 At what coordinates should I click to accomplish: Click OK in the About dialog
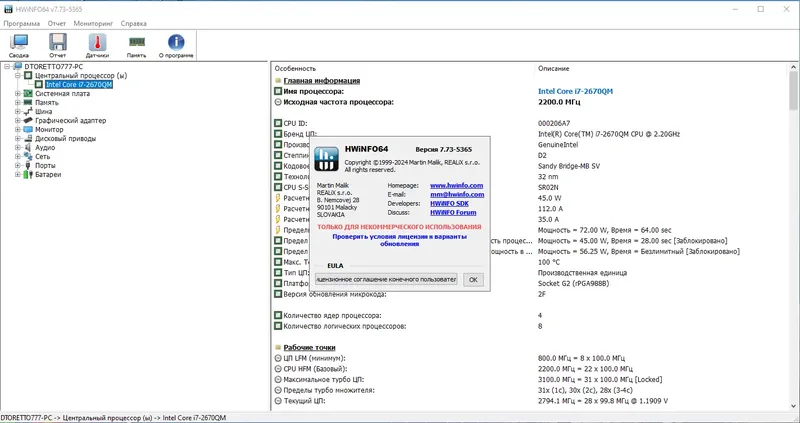point(473,280)
